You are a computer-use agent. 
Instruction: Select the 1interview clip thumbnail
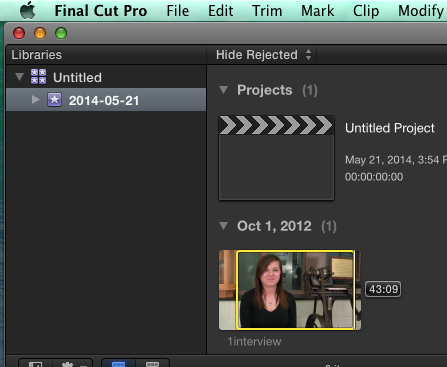click(x=290, y=290)
